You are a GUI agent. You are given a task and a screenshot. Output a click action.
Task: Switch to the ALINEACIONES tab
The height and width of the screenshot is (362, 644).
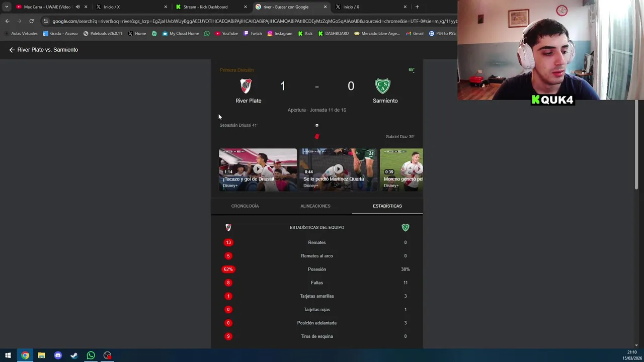click(315, 206)
